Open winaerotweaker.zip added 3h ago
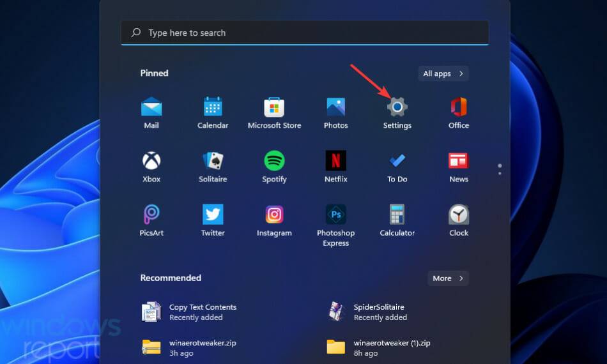 coord(189,347)
